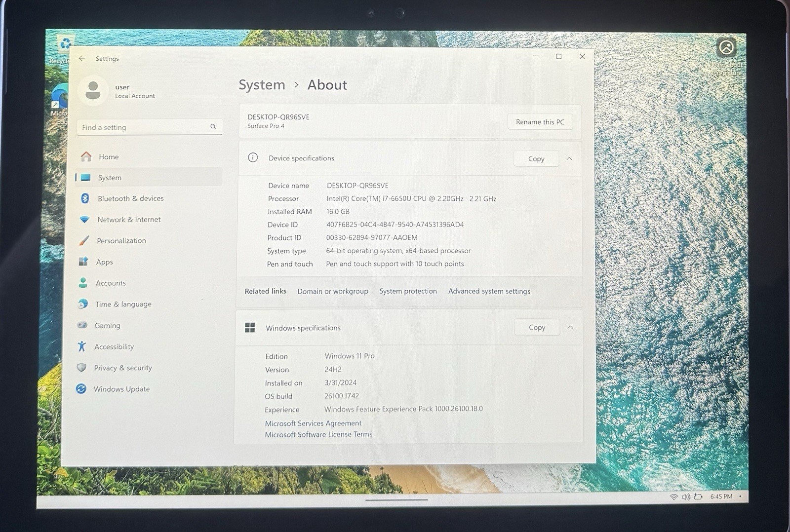
Task: Open the 6:45 PM clock in taskbar
Action: [721, 496]
